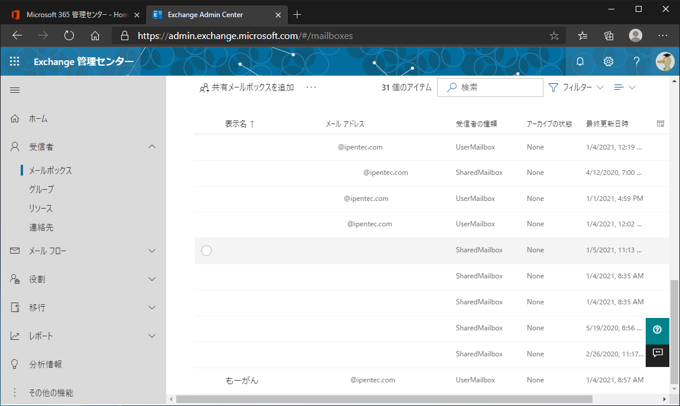
Task: Select the SharedMailbox row radio circle
Action: [x=206, y=250]
